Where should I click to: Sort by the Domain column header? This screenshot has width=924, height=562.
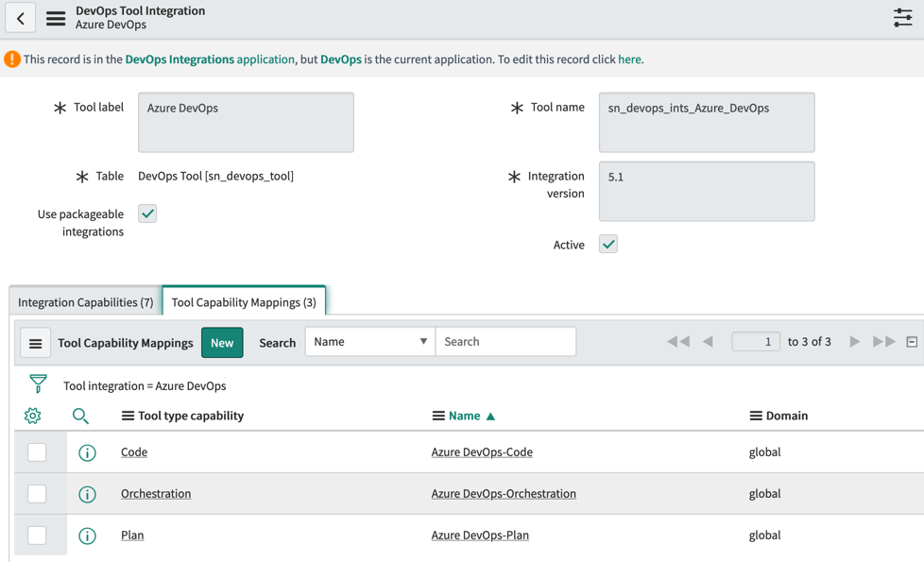pyautogui.click(x=787, y=416)
